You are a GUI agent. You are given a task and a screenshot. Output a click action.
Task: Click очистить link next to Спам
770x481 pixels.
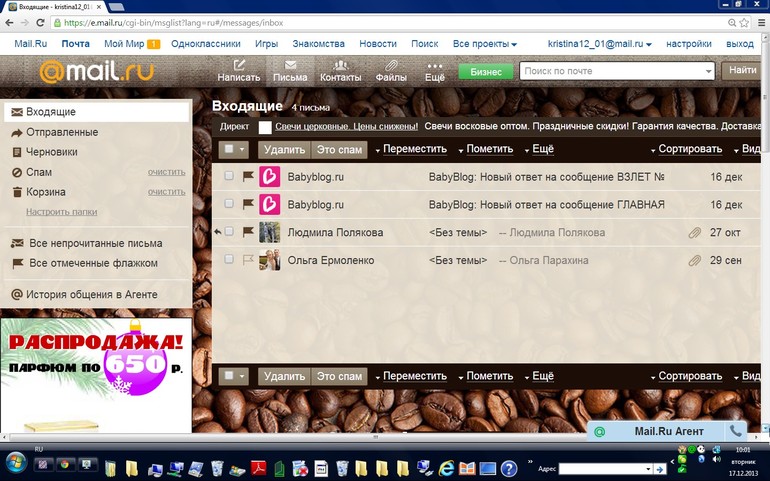pyautogui.click(x=166, y=172)
